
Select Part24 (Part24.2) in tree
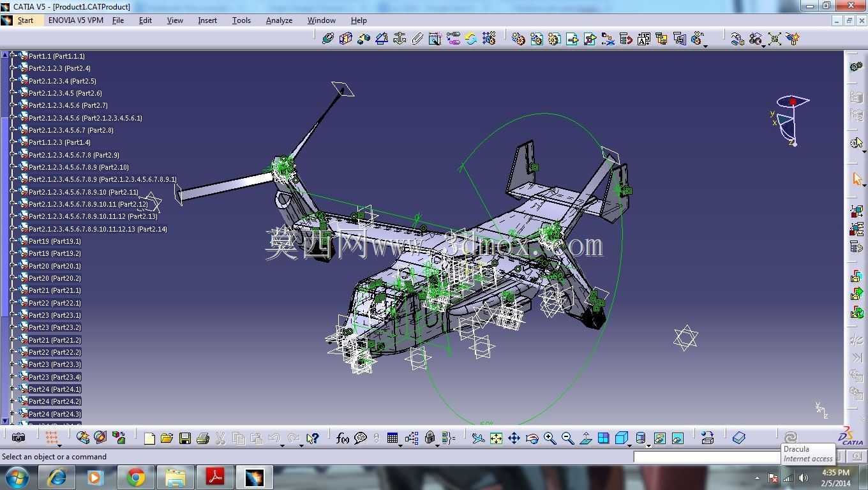[55, 401]
